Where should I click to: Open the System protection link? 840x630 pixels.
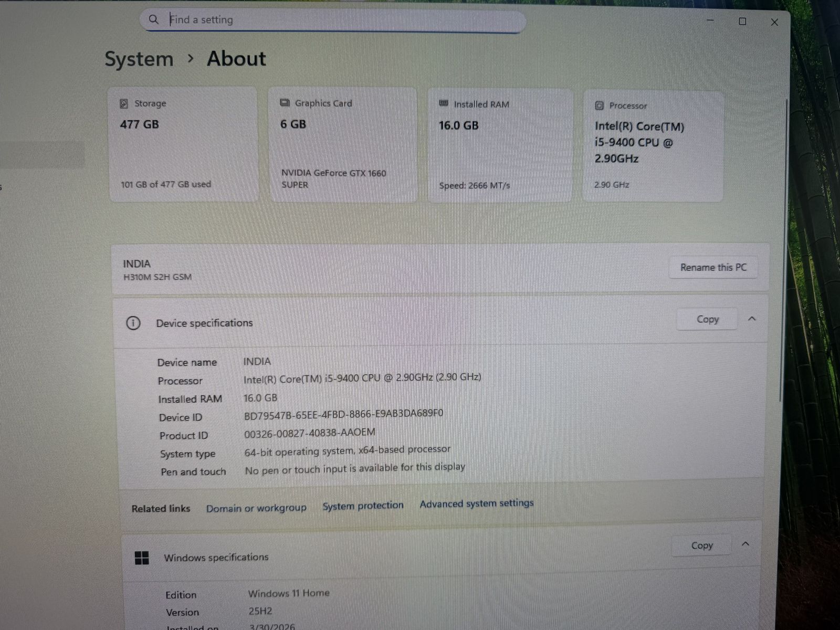(x=363, y=506)
